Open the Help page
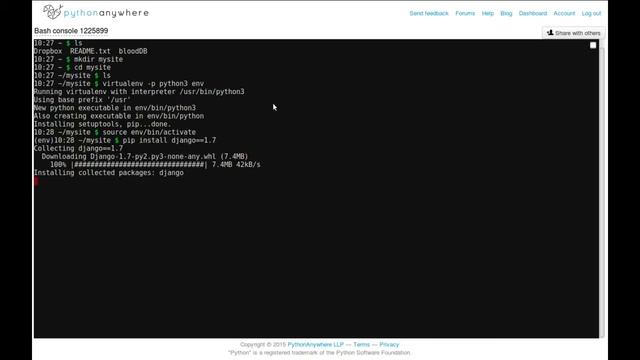The width and height of the screenshot is (640, 360). point(488,13)
